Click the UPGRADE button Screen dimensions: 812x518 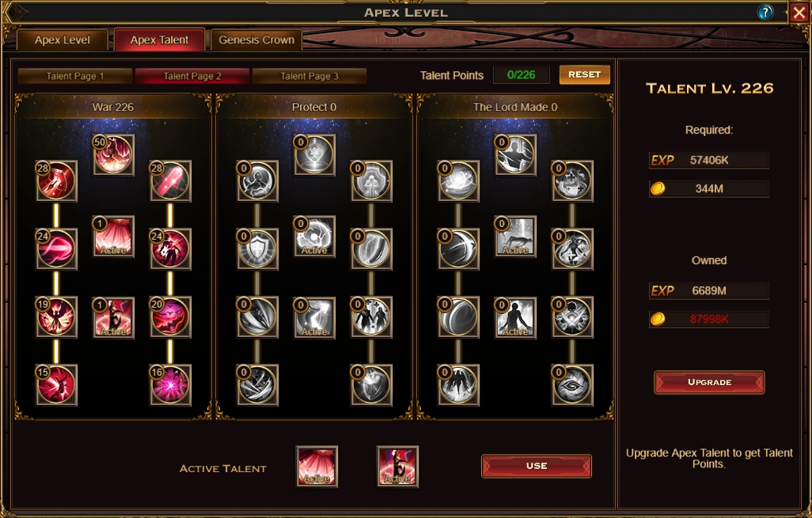click(709, 383)
